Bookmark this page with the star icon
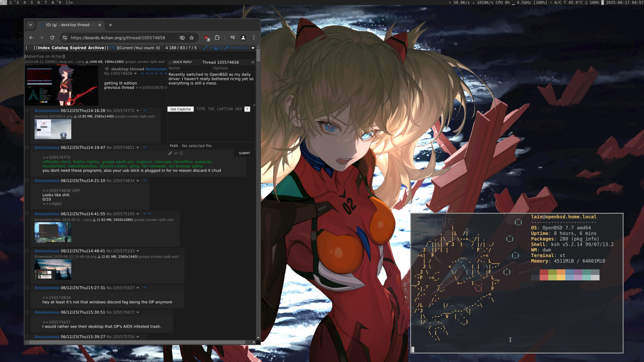 (192, 38)
